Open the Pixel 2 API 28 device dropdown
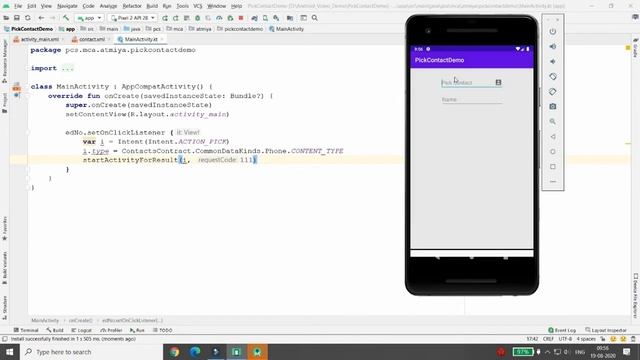 (x=133, y=18)
